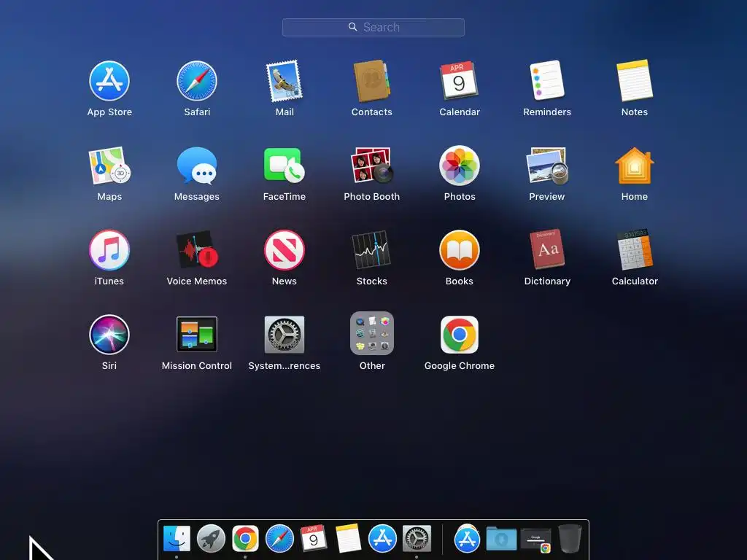Launch the Stocks app

tap(371, 250)
